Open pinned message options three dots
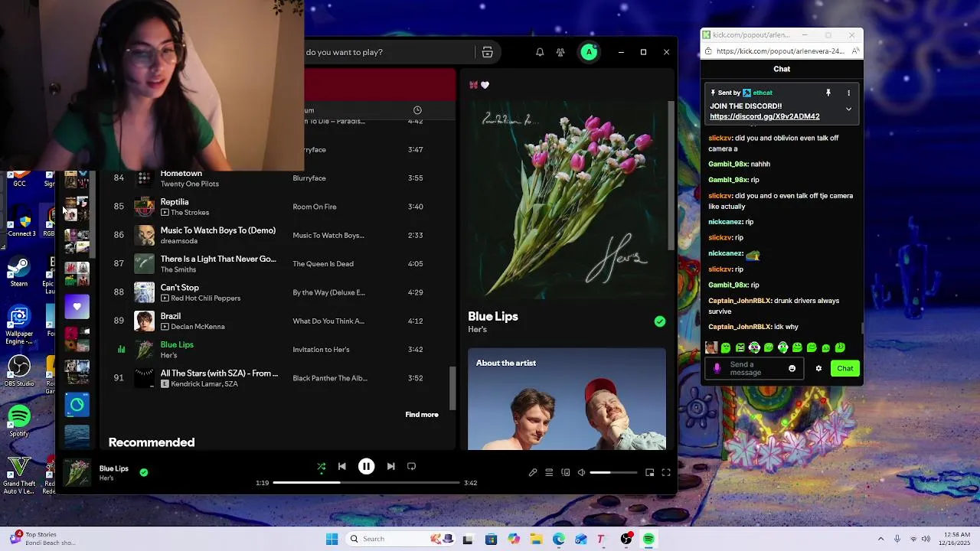Image resolution: width=980 pixels, height=551 pixels. 848,93
